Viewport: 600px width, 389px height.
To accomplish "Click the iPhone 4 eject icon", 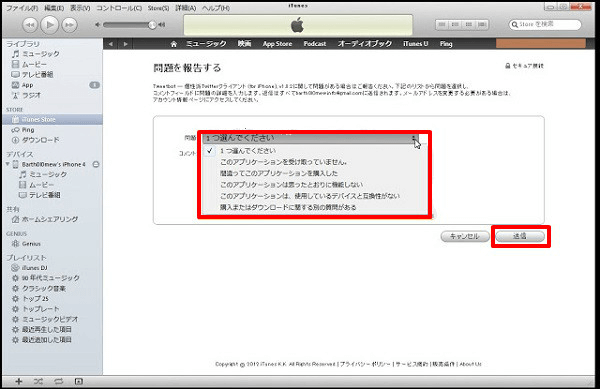I will pyautogui.click(x=96, y=164).
